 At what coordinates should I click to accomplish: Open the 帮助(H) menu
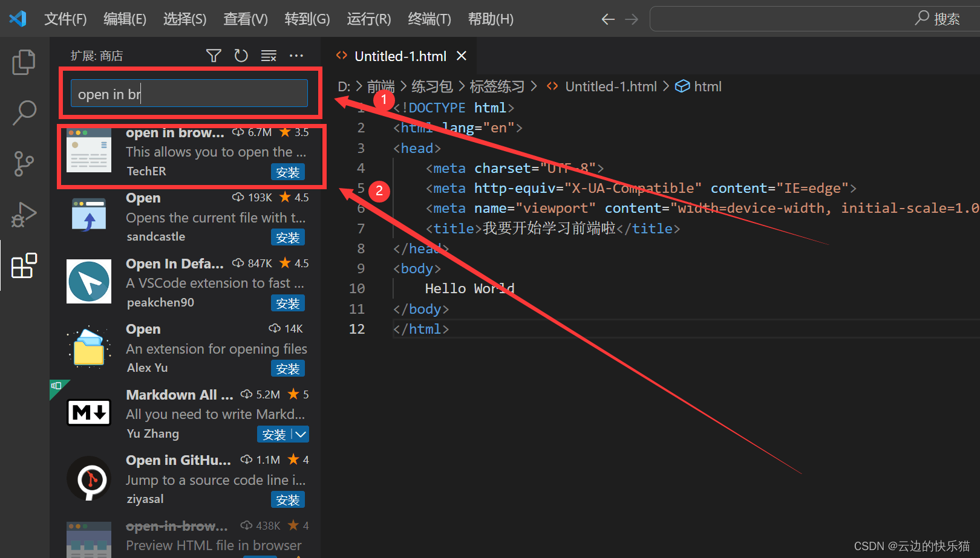[x=491, y=19]
